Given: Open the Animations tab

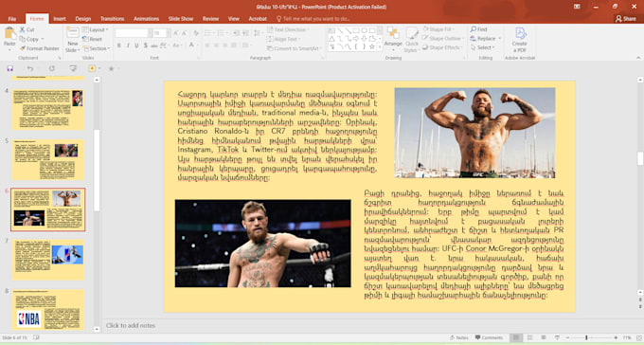Looking at the screenshot, I should [x=146, y=19].
